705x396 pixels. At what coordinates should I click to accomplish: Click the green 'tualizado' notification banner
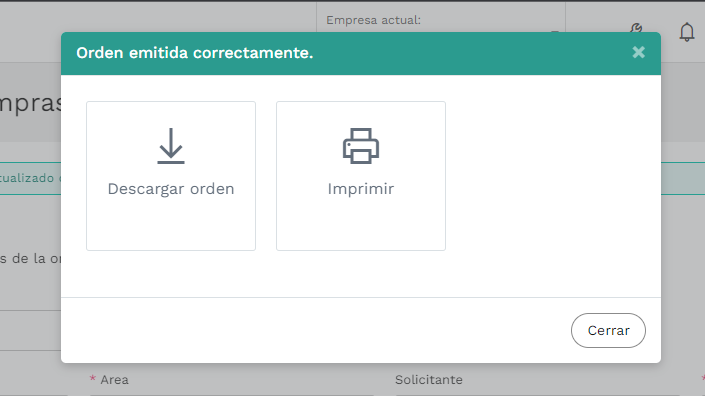[x=30, y=178]
